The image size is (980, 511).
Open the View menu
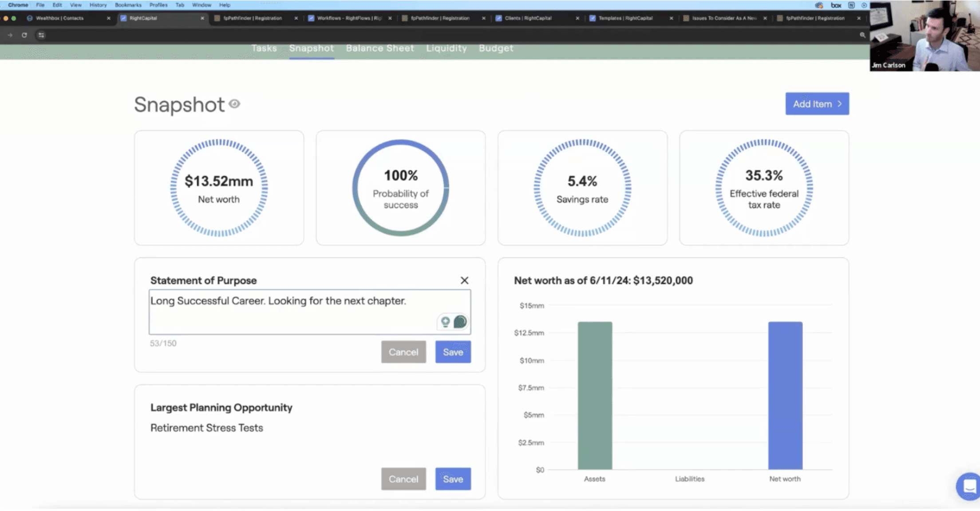coord(76,5)
